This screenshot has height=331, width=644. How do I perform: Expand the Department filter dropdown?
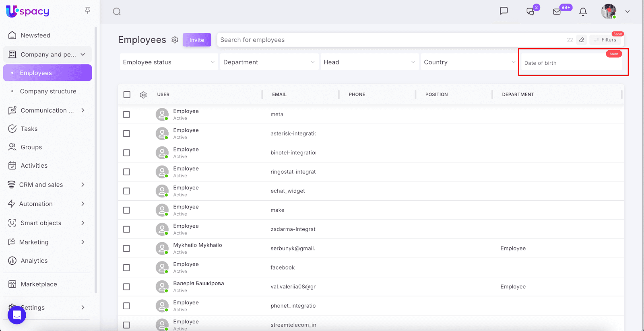pyautogui.click(x=269, y=62)
